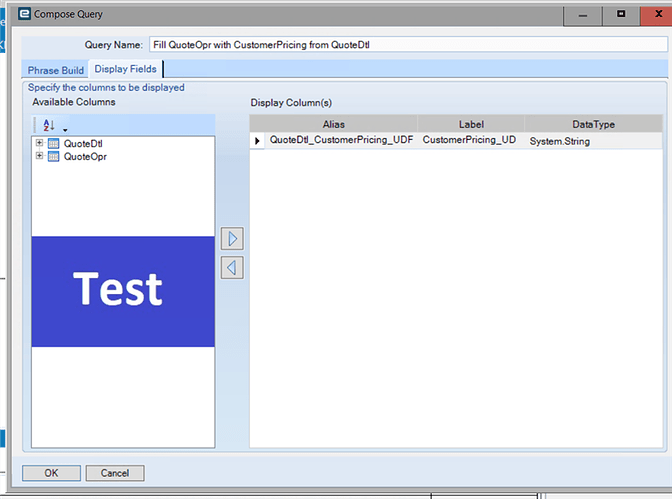Select the QuoteDtl table icon
Screen dimensions: 672x499
click(x=53, y=143)
